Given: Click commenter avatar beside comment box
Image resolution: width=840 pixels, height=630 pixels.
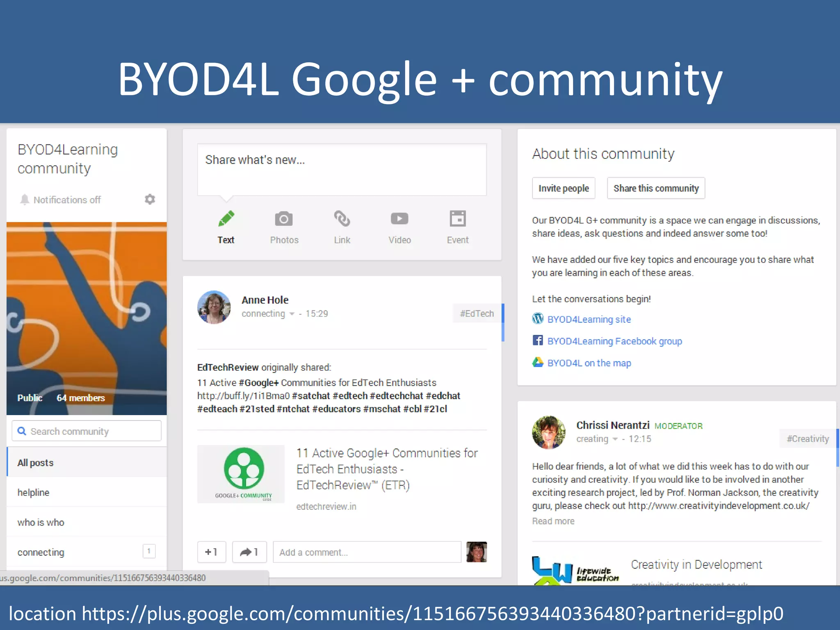Looking at the screenshot, I should (x=477, y=552).
